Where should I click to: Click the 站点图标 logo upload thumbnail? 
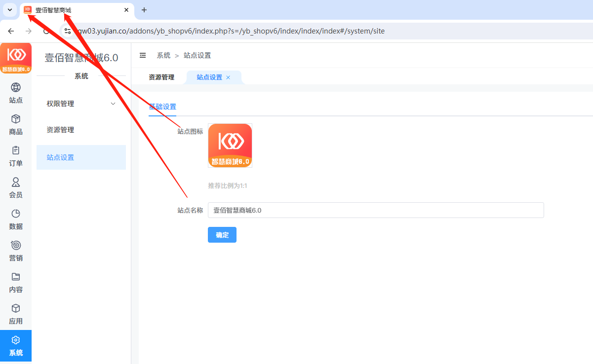point(230,146)
